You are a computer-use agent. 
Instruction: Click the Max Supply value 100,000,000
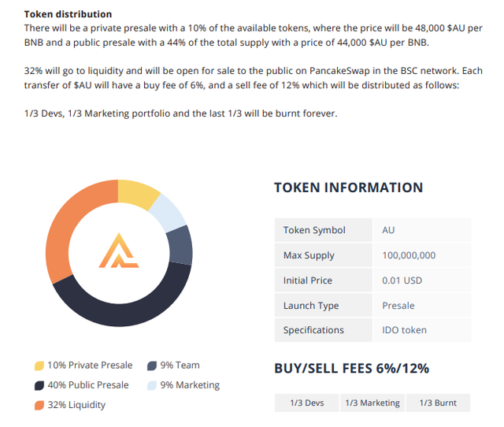[x=409, y=255]
